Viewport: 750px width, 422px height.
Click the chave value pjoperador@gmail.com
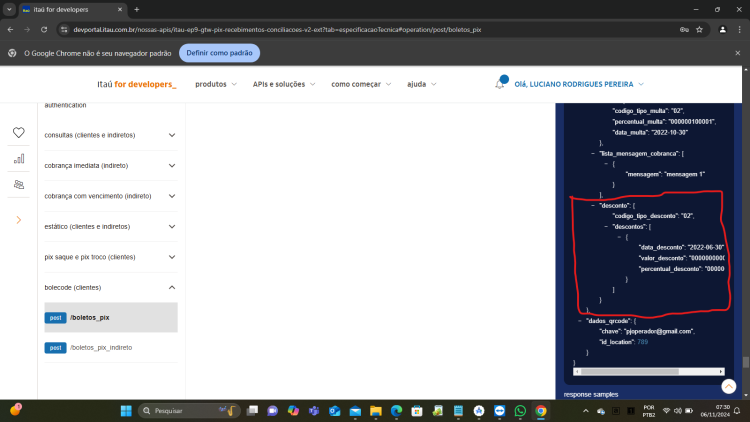click(659, 332)
